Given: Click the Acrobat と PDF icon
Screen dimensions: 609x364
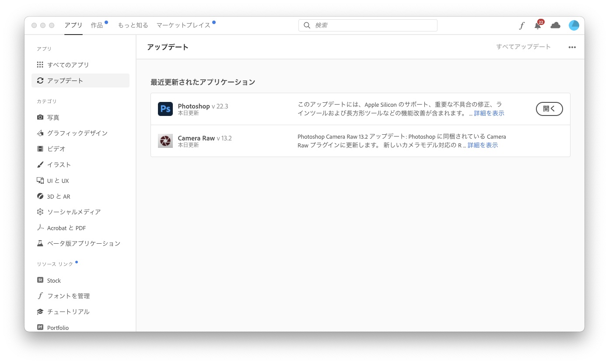Looking at the screenshot, I should [40, 227].
